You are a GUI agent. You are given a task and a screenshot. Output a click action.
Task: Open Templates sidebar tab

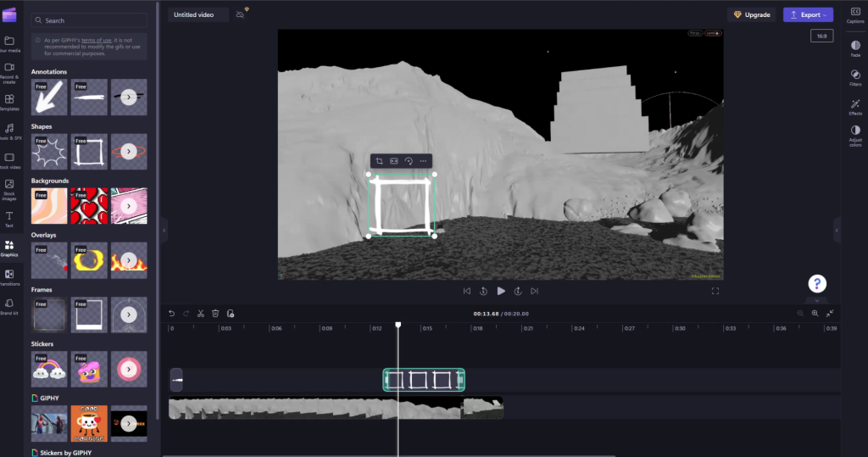[x=9, y=103]
